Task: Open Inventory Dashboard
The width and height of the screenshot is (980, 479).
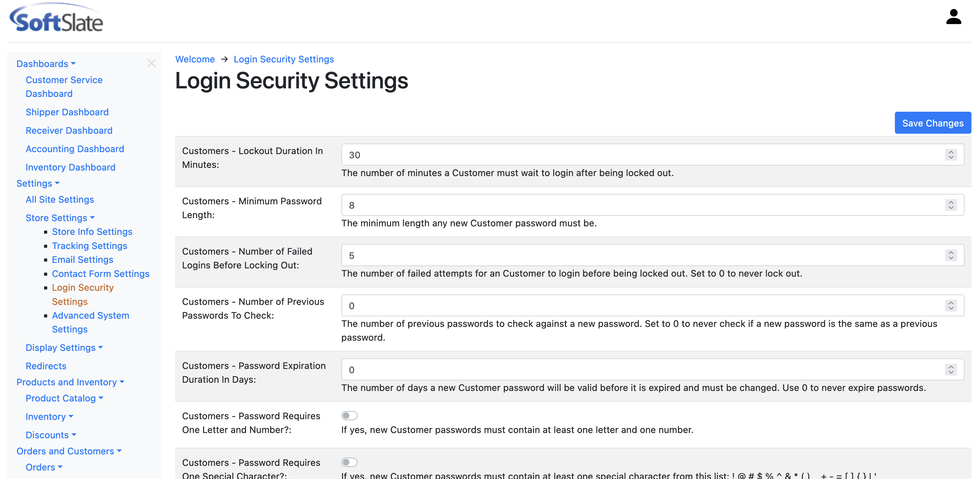Action: (x=70, y=167)
